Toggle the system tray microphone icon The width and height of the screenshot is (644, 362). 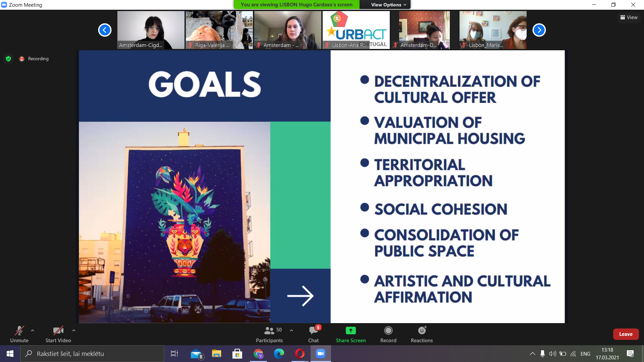click(542, 354)
